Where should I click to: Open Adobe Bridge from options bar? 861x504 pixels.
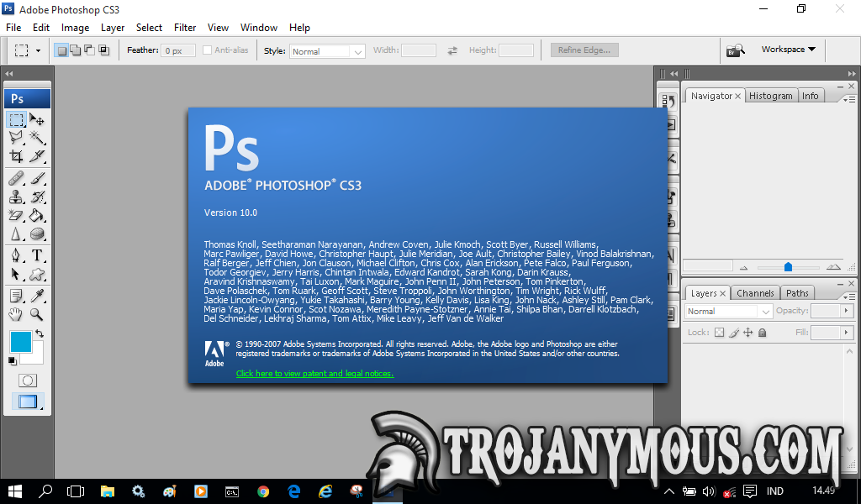(x=736, y=50)
